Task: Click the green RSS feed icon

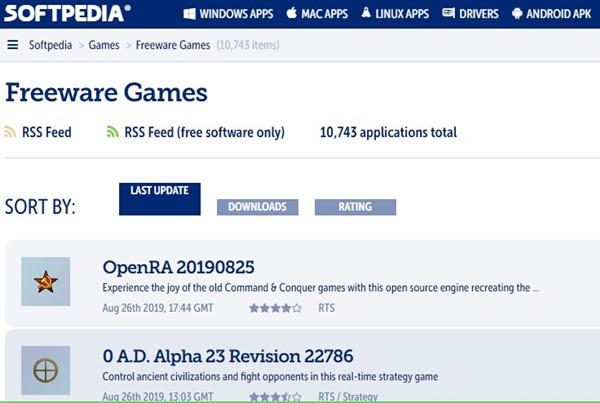Action: 112,131
